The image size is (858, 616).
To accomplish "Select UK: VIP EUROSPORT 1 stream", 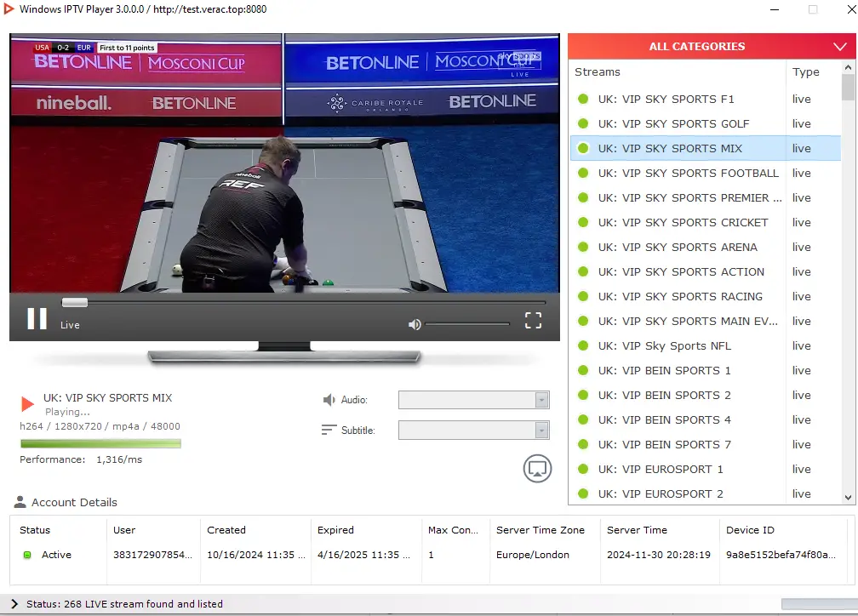I will pyautogui.click(x=706, y=469).
